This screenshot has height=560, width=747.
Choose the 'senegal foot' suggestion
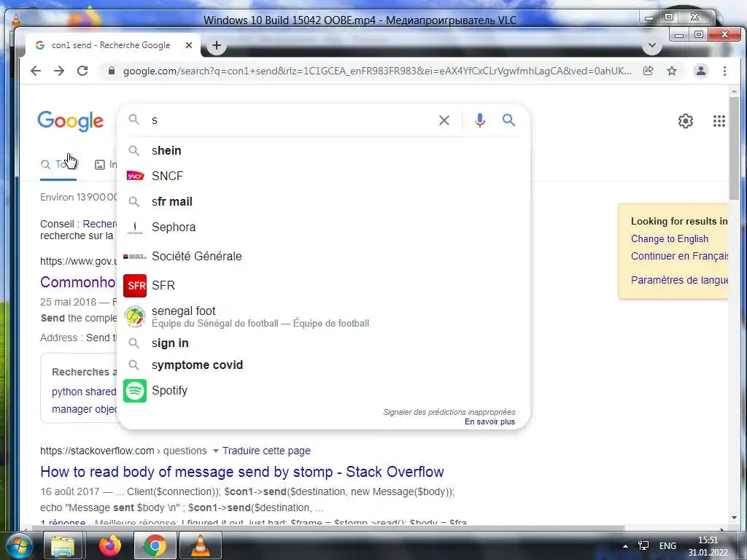pyautogui.click(x=323, y=316)
